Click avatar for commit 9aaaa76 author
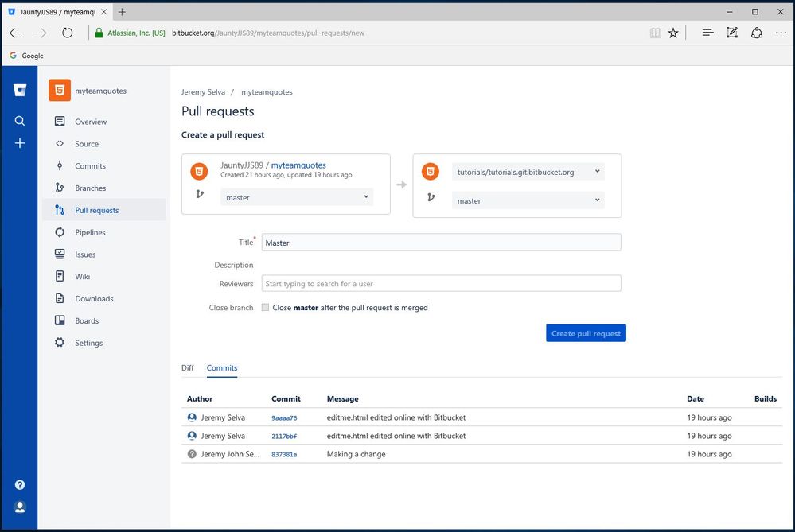 pyautogui.click(x=192, y=417)
